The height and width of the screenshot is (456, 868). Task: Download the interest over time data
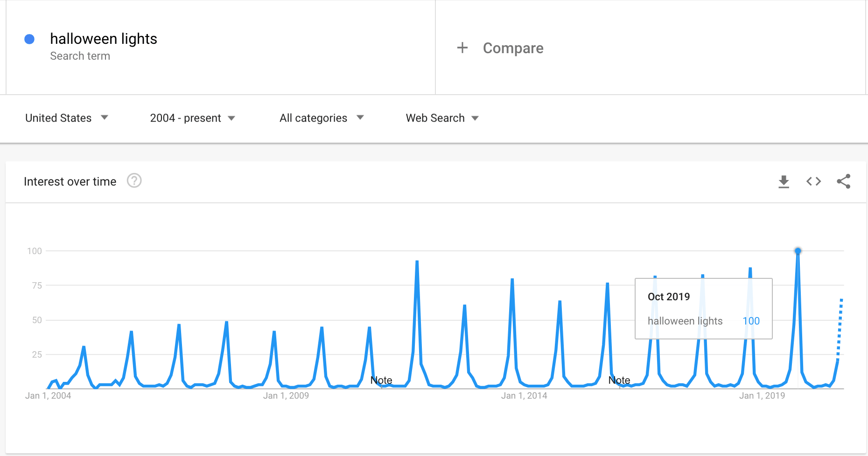click(x=784, y=181)
